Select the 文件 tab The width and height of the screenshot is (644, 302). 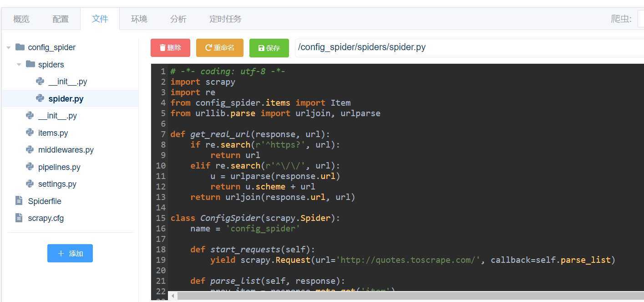point(100,19)
